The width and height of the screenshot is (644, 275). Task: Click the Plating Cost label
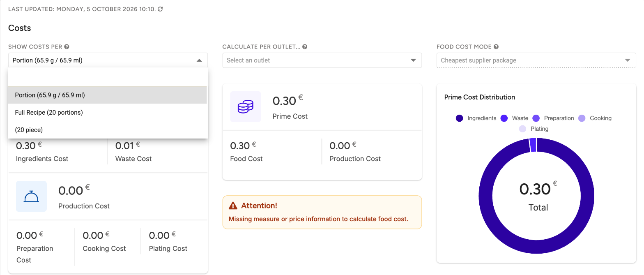click(168, 248)
